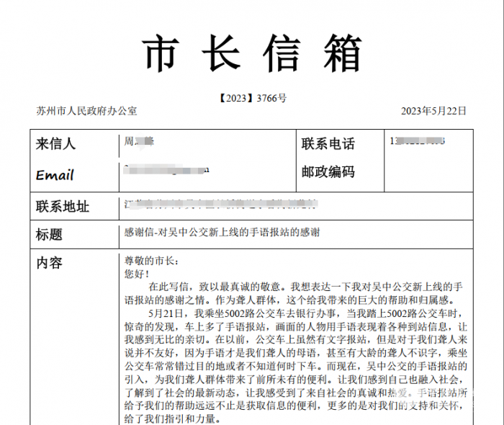Click the 内容 label cell
This screenshot has height=425, width=504.
(x=49, y=263)
